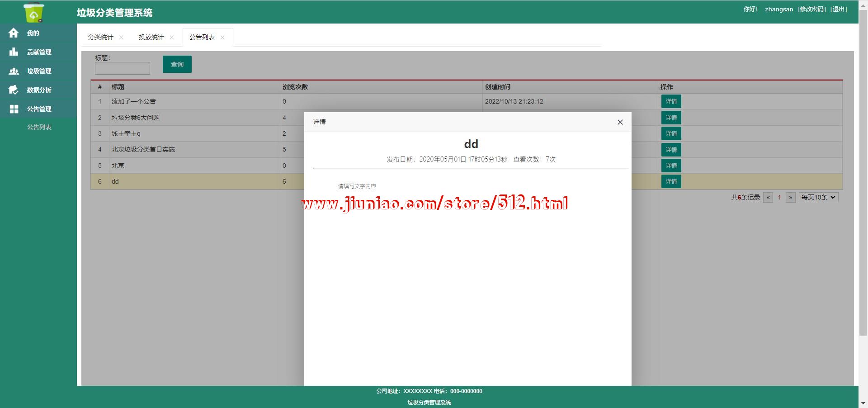The image size is (868, 408).
Task: Focus the 标题 search input field
Action: [x=122, y=68]
